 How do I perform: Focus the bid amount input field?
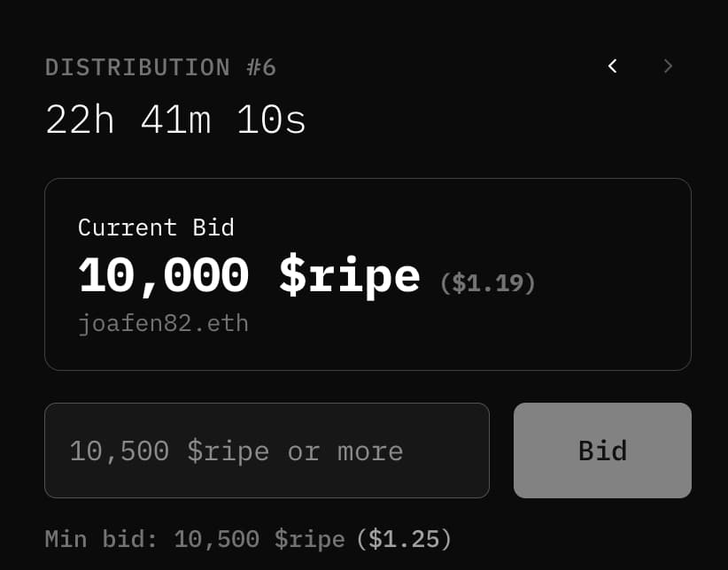[266, 451]
